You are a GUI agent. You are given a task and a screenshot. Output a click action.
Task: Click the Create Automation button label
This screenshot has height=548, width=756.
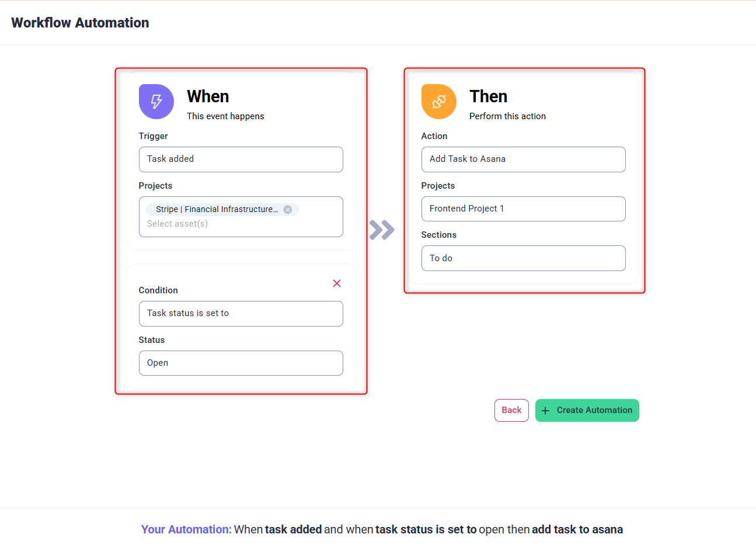(594, 410)
